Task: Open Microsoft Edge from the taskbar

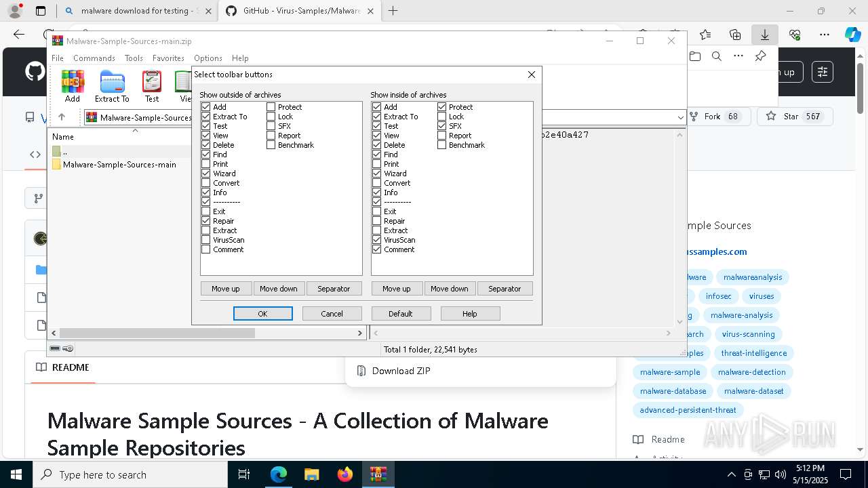Action: click(279, 474)
